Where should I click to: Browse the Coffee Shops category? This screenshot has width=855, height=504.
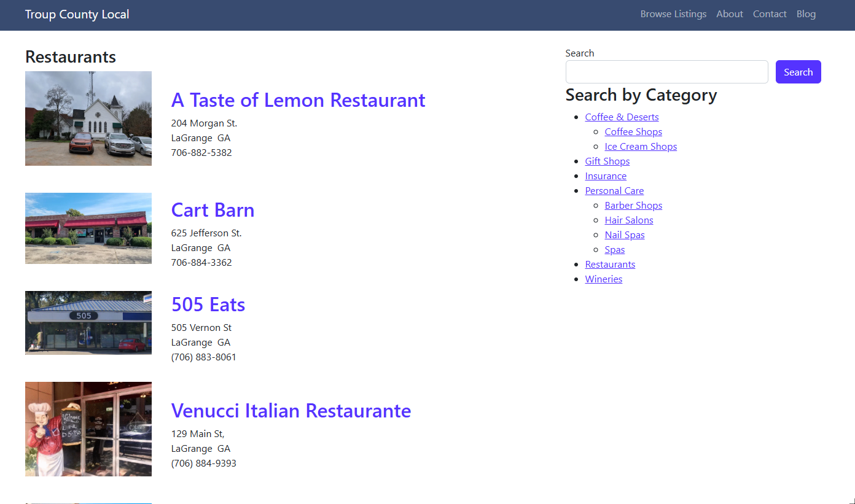(633, 132)
